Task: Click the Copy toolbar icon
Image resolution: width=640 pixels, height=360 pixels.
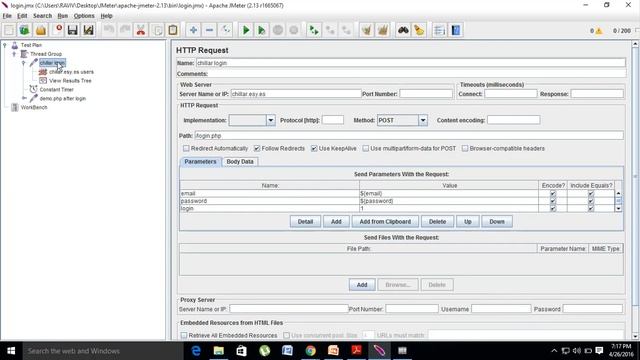Action: (157, 30)
